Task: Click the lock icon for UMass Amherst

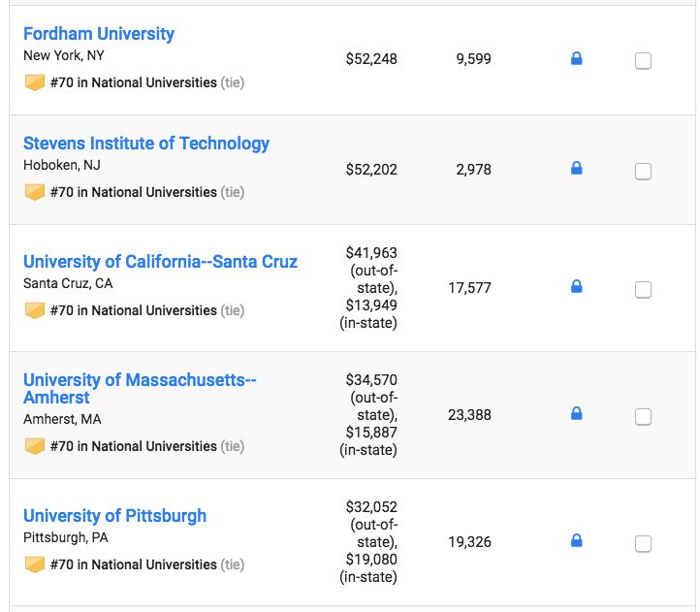Action: [x=576, y=414]
